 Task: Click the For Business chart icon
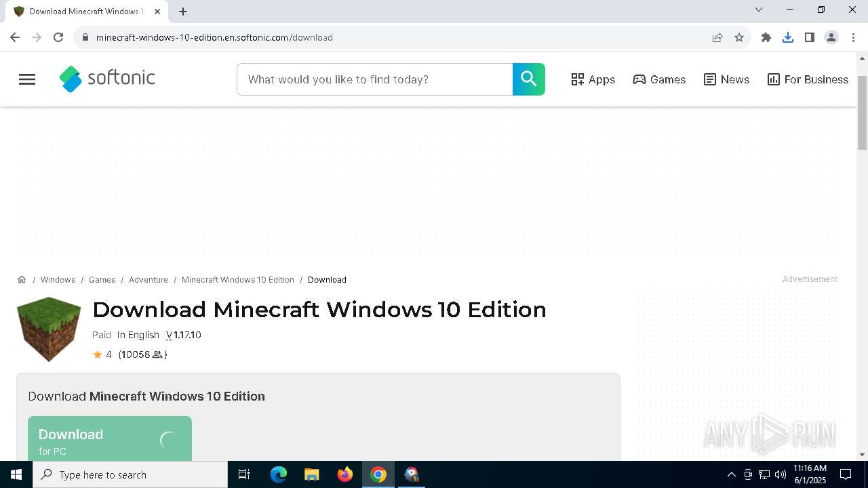pyautogui.click(x=773, y=79)
